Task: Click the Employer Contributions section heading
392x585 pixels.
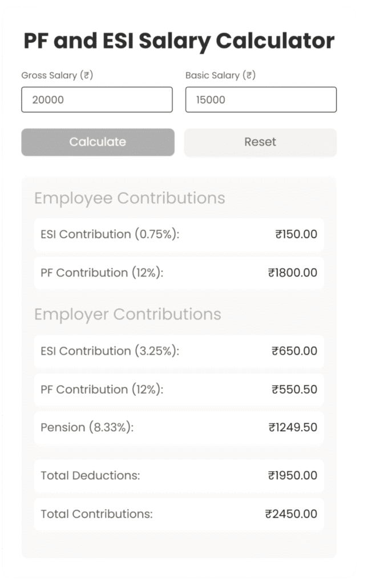Action: click(128, 314)
